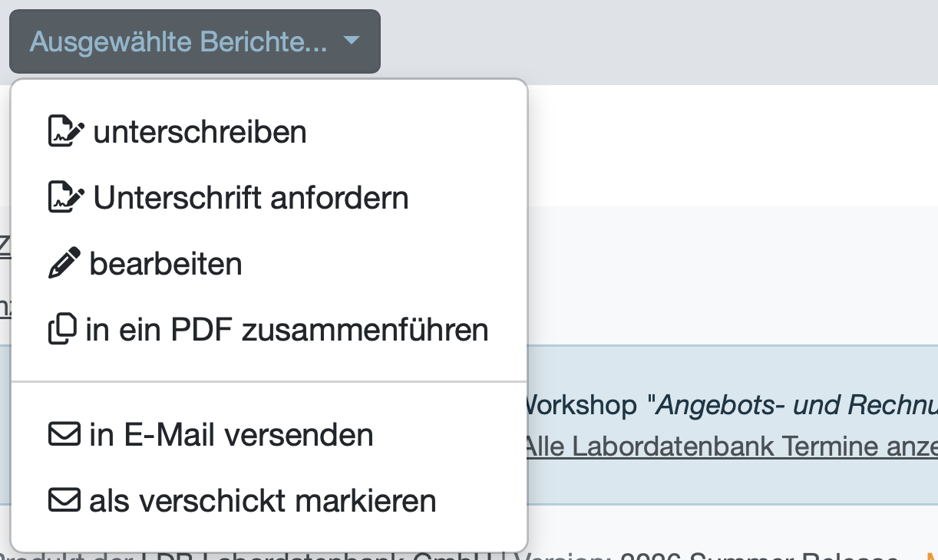Select als verschickt markieren entry
This screenshot has width=938, height=560.
pos(269,501)
